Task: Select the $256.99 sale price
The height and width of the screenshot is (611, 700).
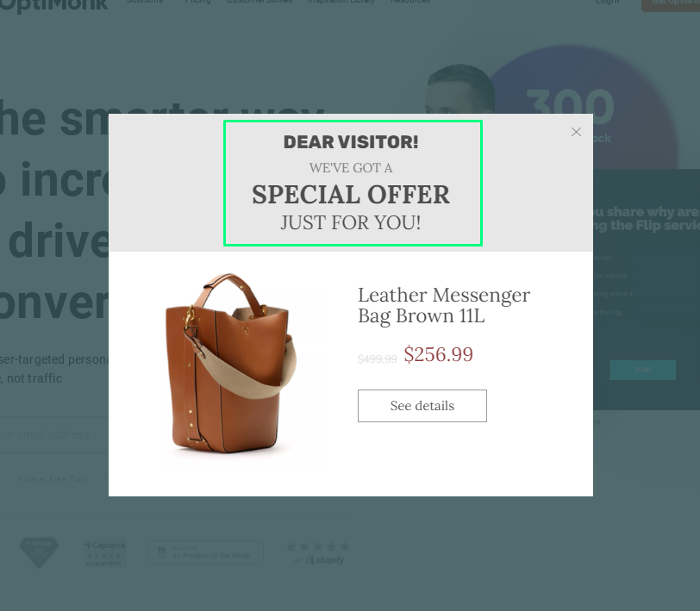Action: pyautogui.click(x=439, y=354)
